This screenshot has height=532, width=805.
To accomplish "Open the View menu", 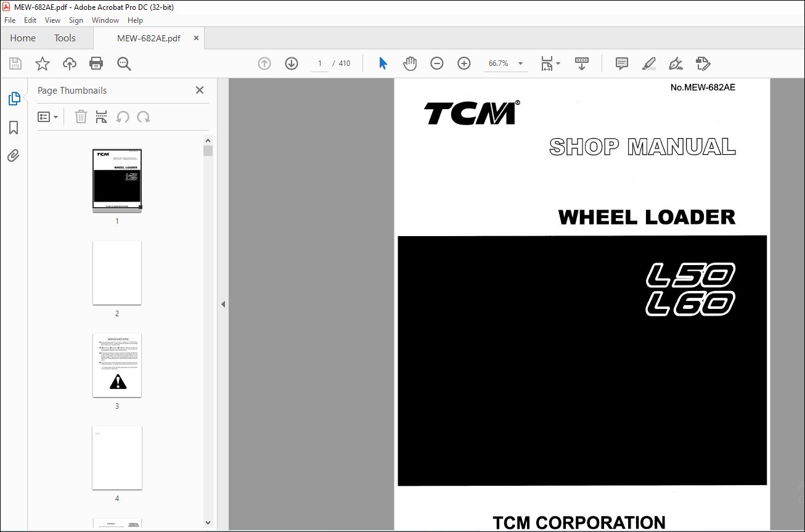I will (x=53, y=20).
